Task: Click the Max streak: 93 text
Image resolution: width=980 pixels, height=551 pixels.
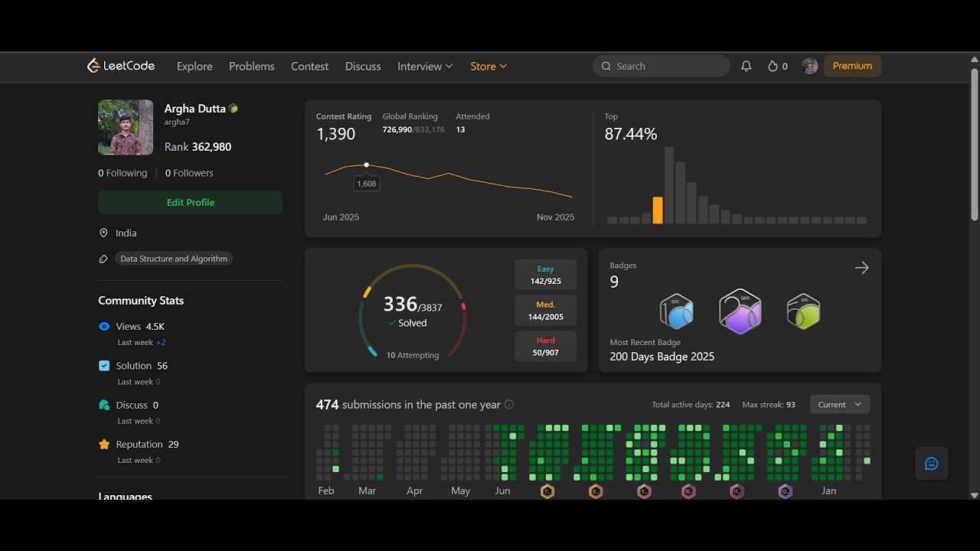Action: coord(769,405)
